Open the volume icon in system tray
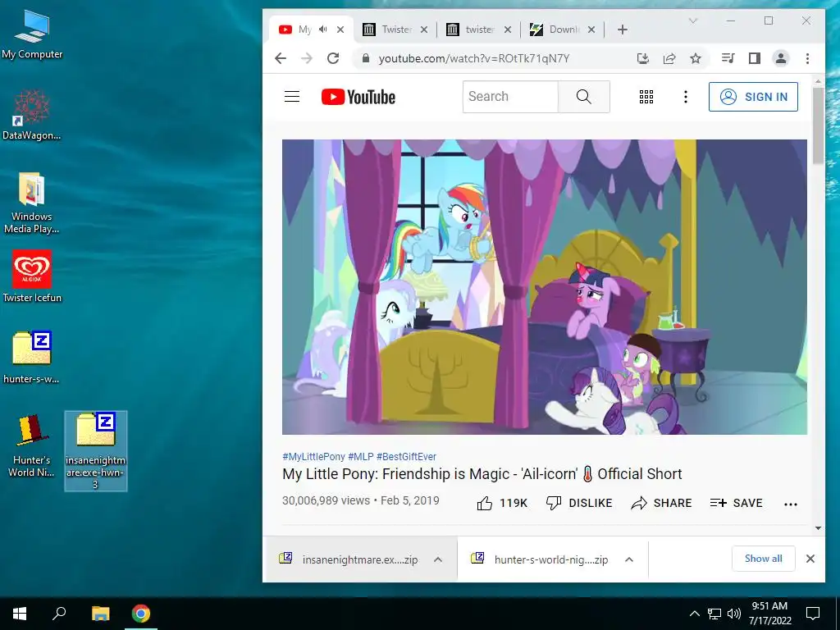This screenshot has width=840, height=630. (734, 614)
